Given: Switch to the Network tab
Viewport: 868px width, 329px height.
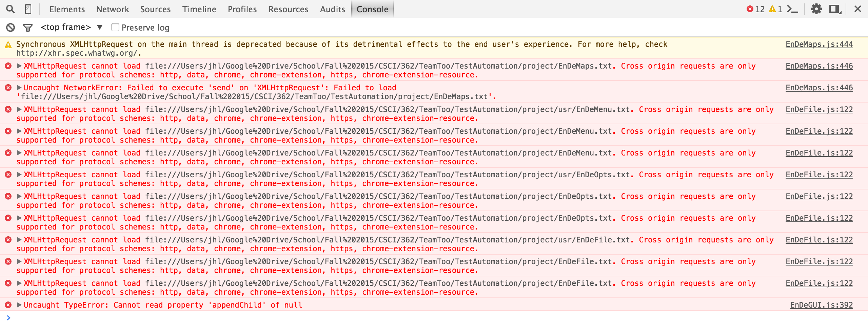Looking at the screenshot, I should (x=113, y=9).
